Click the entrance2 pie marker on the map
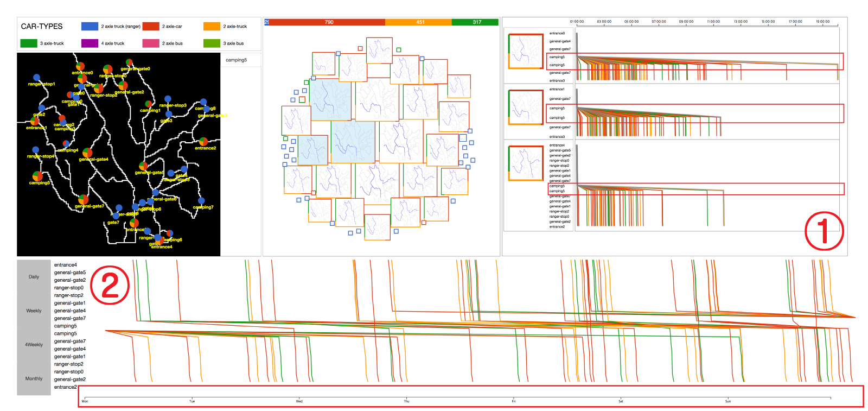868x411 pixels. coord(203,142)
